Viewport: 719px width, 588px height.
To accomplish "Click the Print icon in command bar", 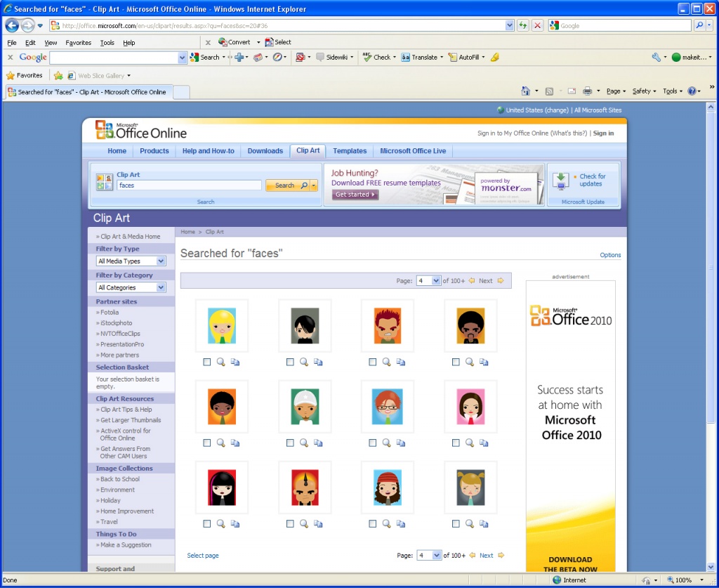I will [x=588, y=91].
